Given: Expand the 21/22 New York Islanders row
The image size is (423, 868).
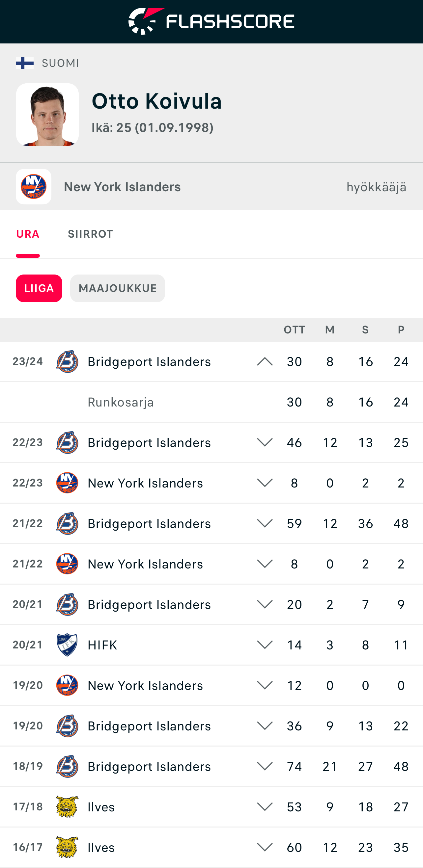Looking at the screenshot, I should point(265,564).
